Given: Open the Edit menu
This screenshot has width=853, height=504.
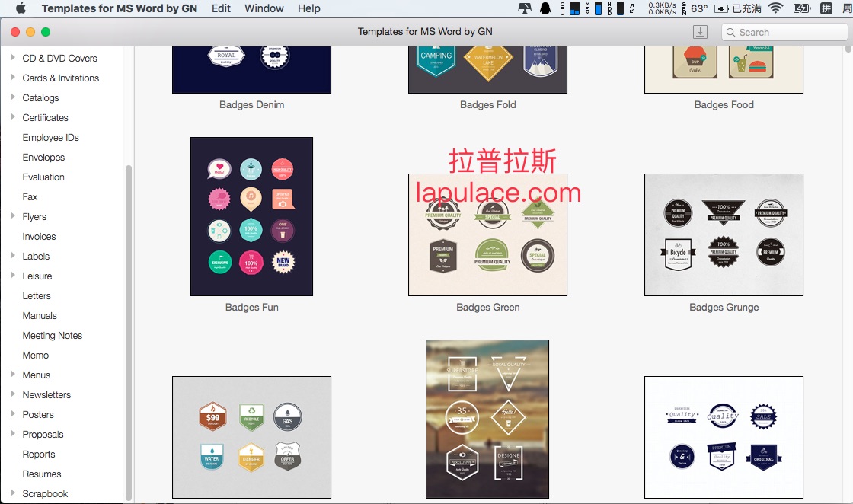Looking at the screenshot, I should pyautogui.click(x=221, y=8).
